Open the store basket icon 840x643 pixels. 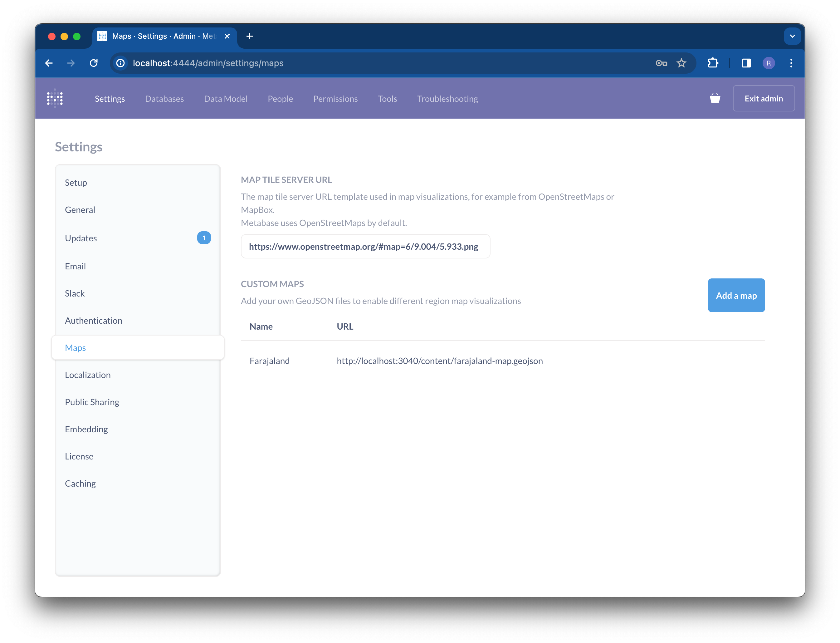[715, 98]
